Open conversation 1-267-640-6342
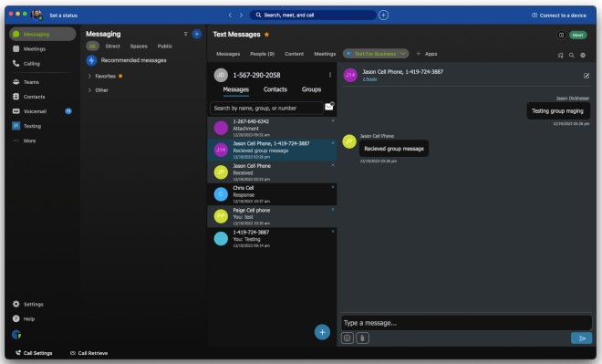This screenshot has height=364, width=602. click(272, 128)
